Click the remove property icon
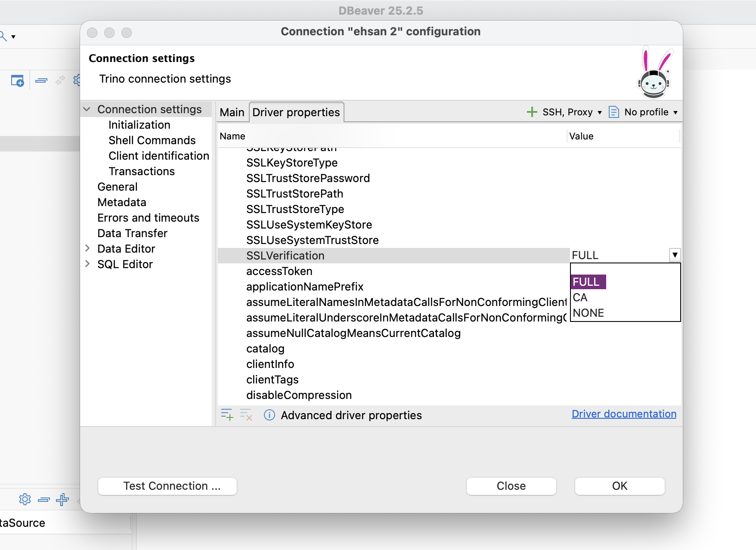 (x=246, y=415)
